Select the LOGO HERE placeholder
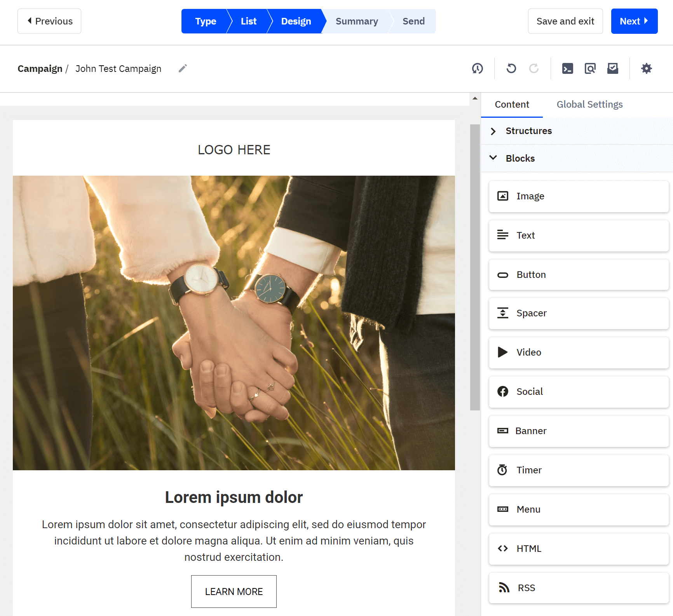 (234, 150)
